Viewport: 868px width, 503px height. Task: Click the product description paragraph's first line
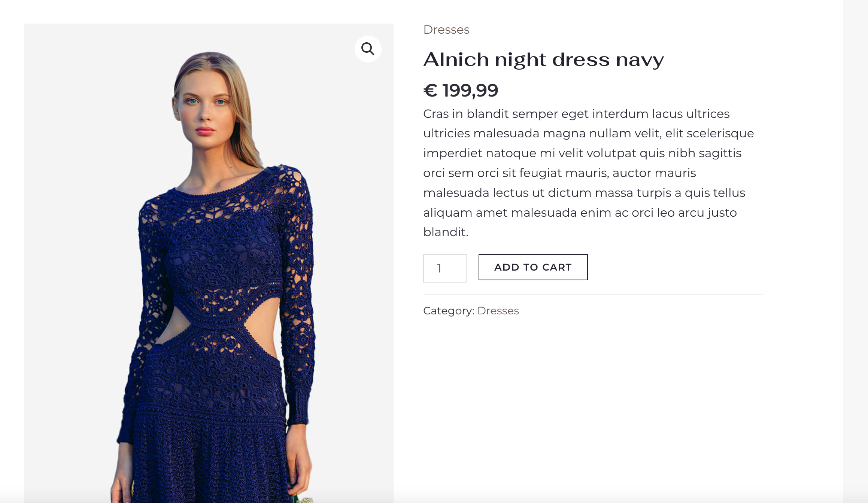pos(576,114)
